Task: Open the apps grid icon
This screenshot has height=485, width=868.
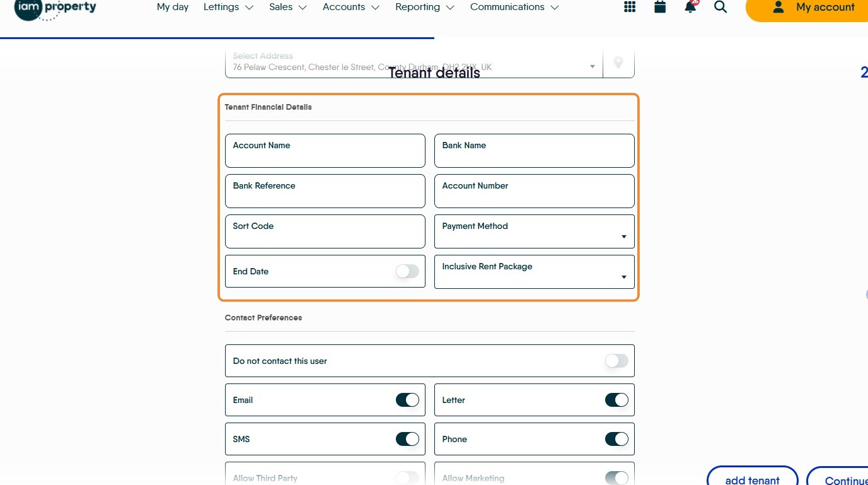Action: 629,7
